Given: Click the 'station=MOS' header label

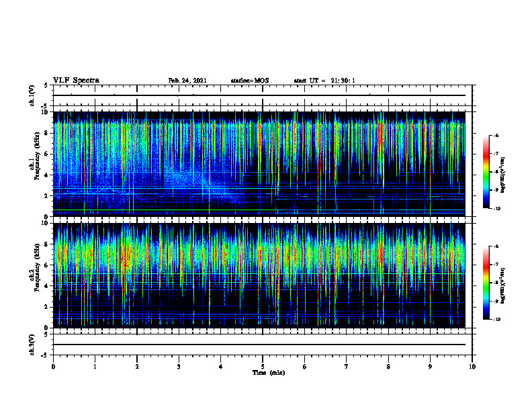Looking at the screenshot, I should click(250, 81).
